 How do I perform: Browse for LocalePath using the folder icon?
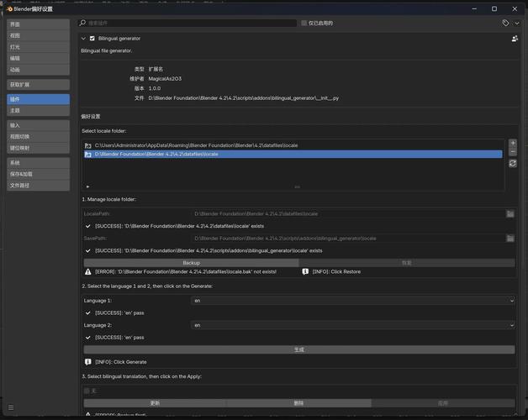510,213
